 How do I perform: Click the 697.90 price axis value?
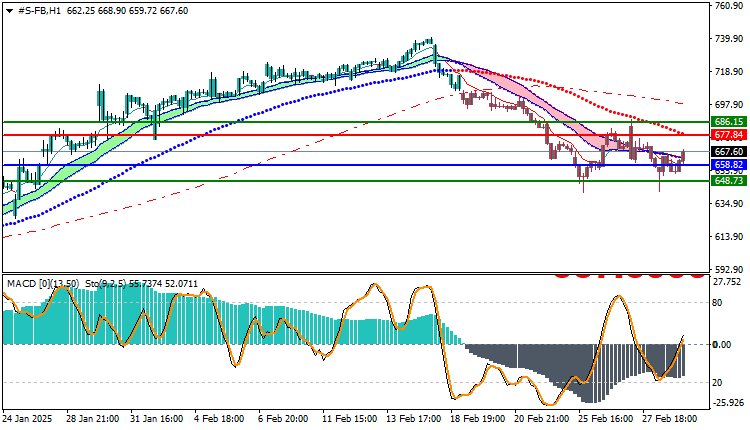click(x=728, y=105)
